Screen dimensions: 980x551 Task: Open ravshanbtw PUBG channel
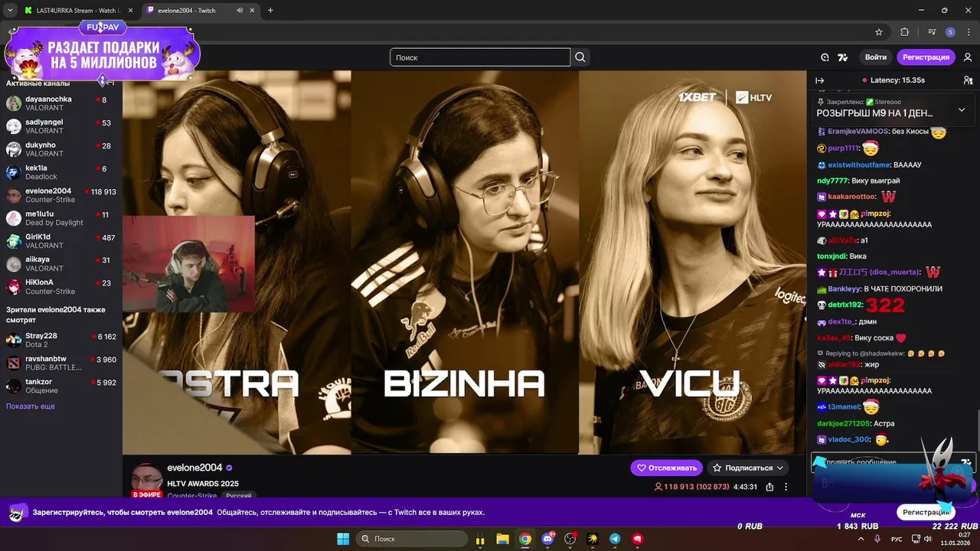click(x=61, y=363)
